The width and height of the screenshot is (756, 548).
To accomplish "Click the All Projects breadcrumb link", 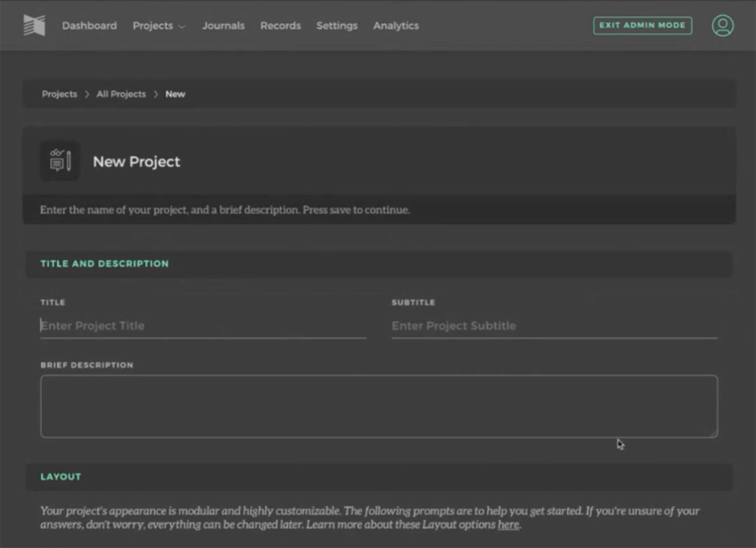I will [121, 94].
